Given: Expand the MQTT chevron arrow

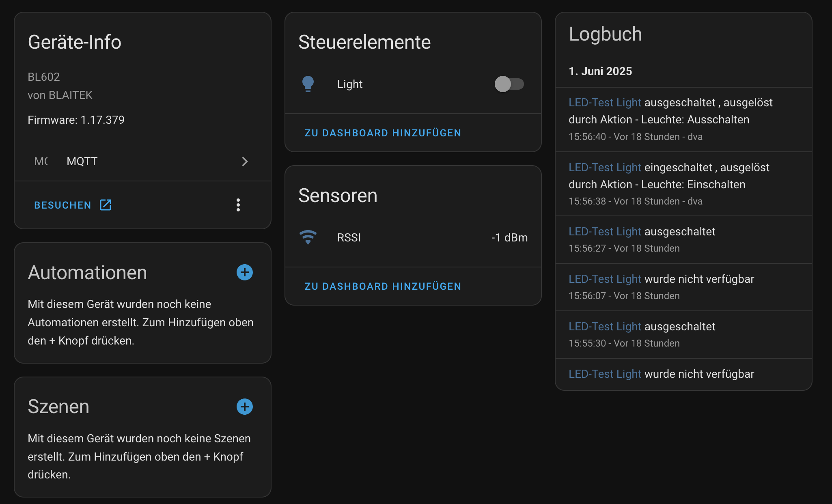Looking at the screenshot, I should pyautogui.click(x=245, y=162).
